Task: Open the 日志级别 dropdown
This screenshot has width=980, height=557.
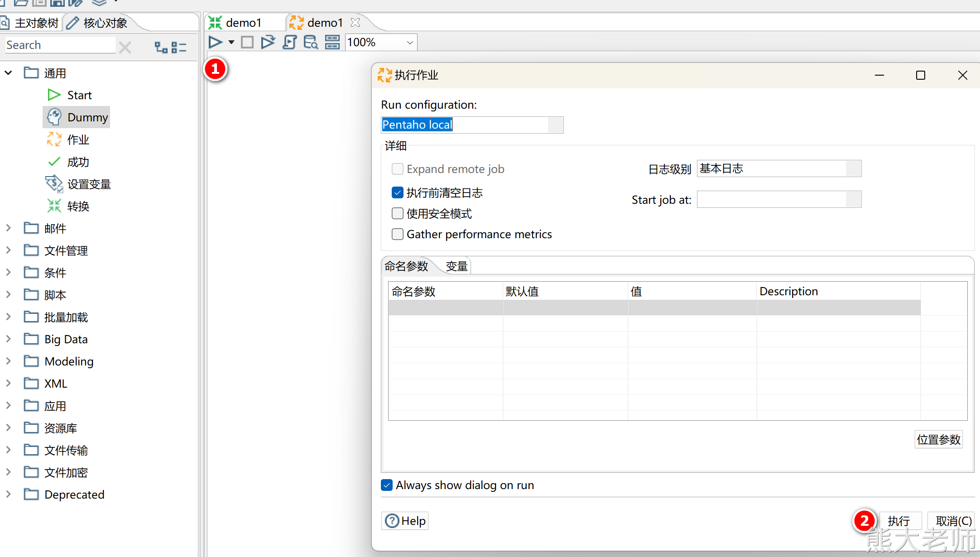Action: click(x=853, y=168)
